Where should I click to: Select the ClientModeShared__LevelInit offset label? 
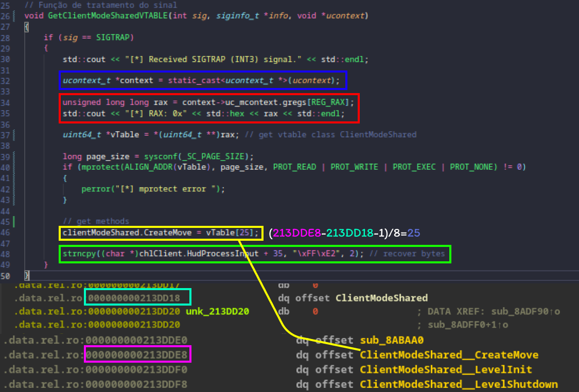pos(446,370)
